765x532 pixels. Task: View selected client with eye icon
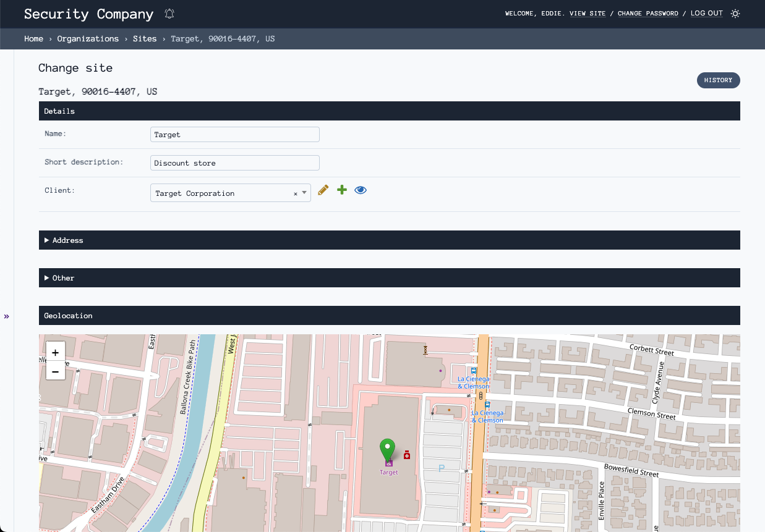pos(361,190)
